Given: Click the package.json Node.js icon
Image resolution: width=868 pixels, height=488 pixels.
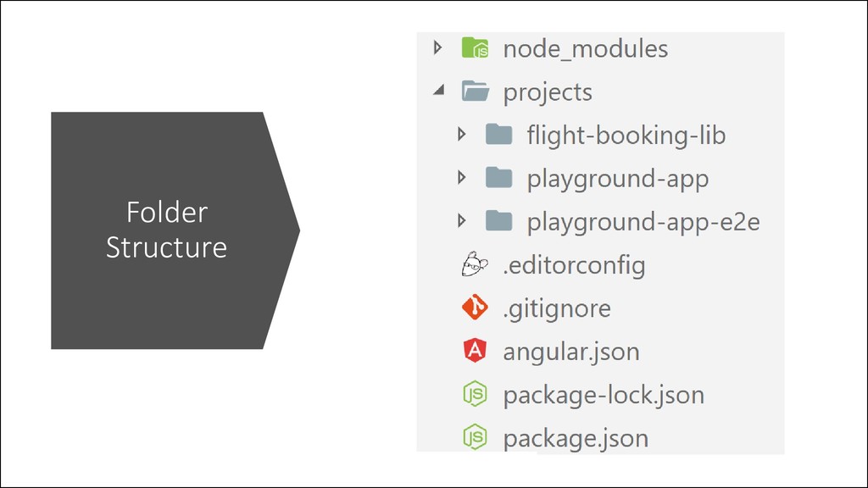Looking at the screenshot, I should pyautogui.click(x=475, y=437).
